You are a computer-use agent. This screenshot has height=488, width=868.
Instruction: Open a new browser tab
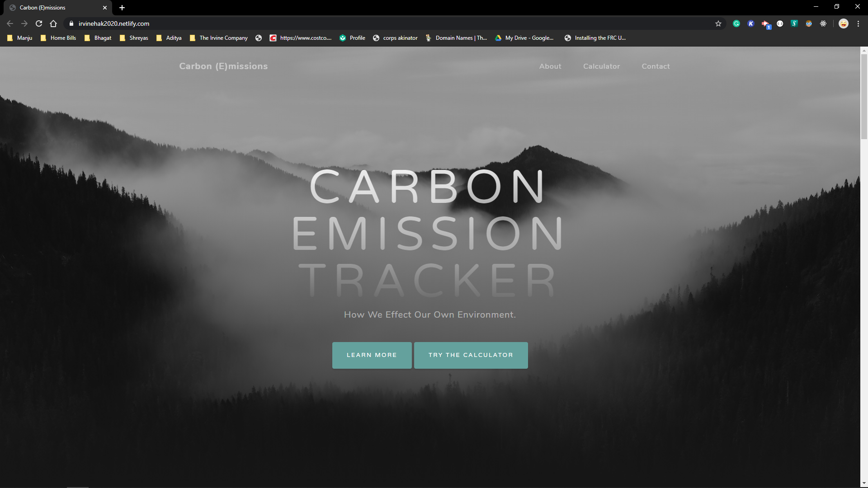point(122,8)
